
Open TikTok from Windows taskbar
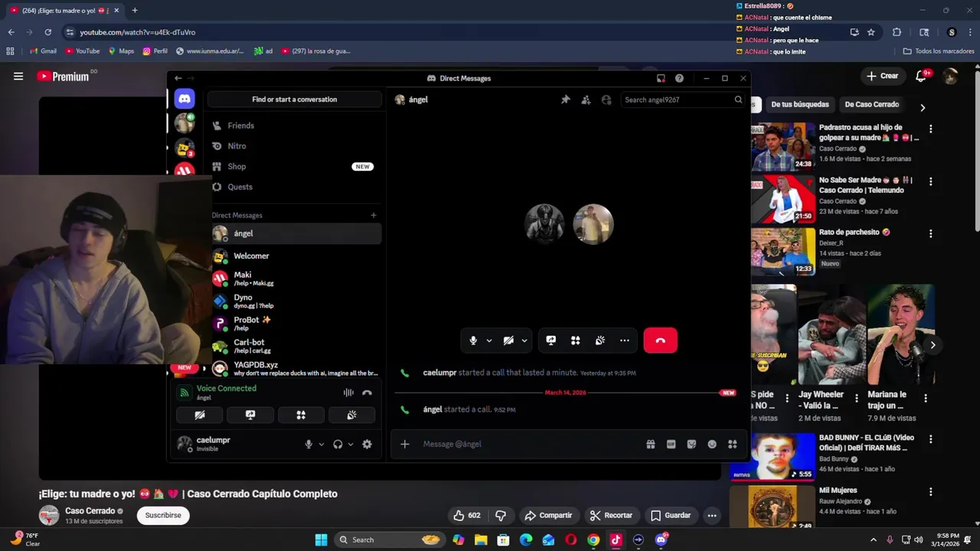tap(616, 540)
